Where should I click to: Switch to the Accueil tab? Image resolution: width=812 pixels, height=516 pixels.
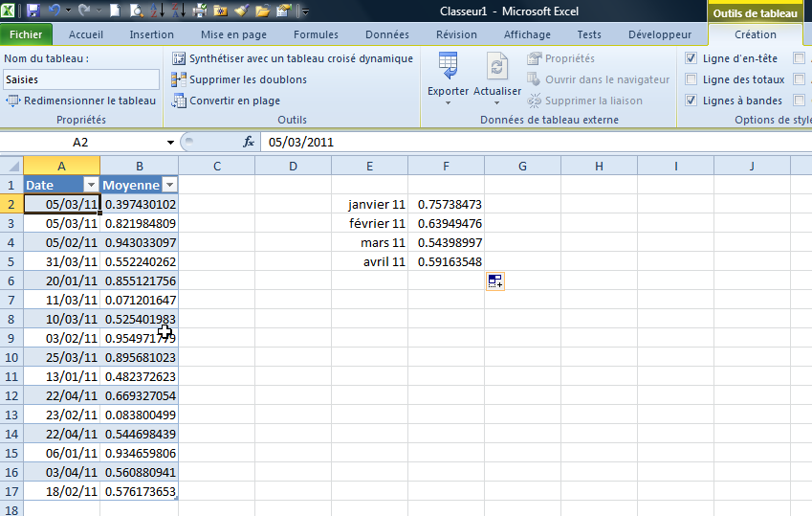[86, 34]
